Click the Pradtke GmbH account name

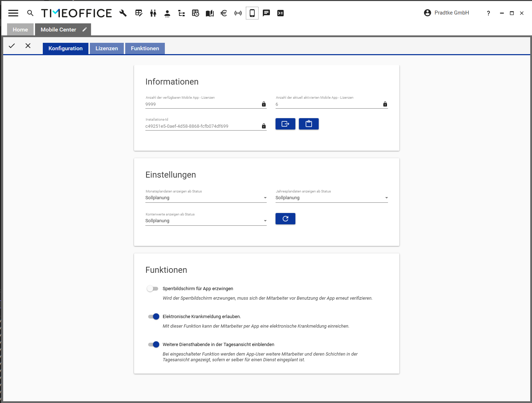tap(452, 13)
